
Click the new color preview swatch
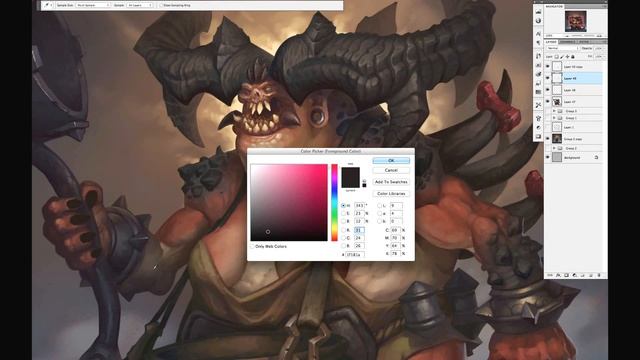[x=351, y=172]
